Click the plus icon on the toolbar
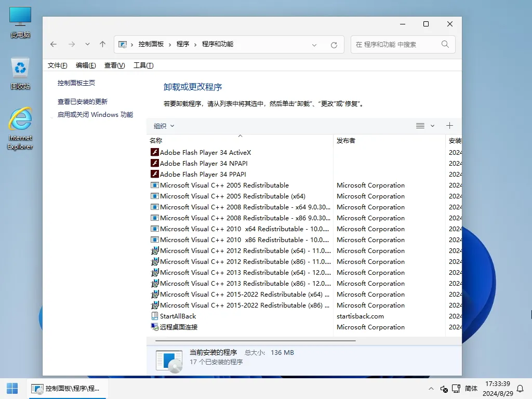Screen dimensions: 532x399 [x=449, y=125]
